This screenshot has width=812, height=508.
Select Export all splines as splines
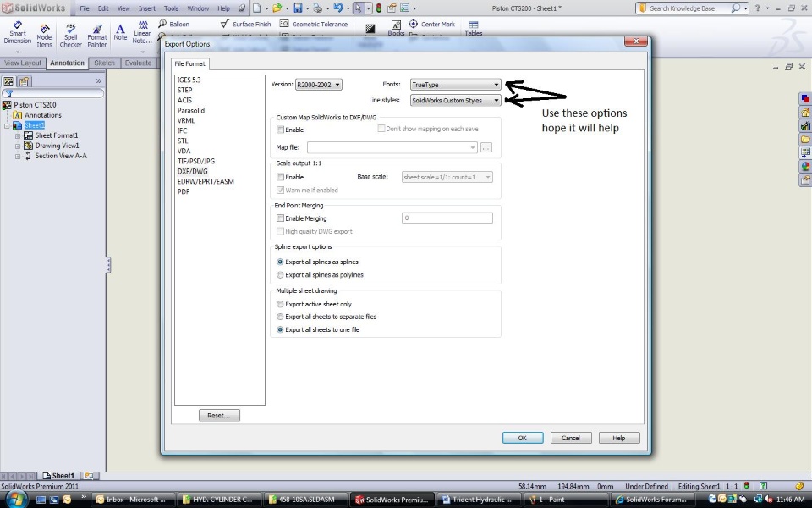pos(280,262)
